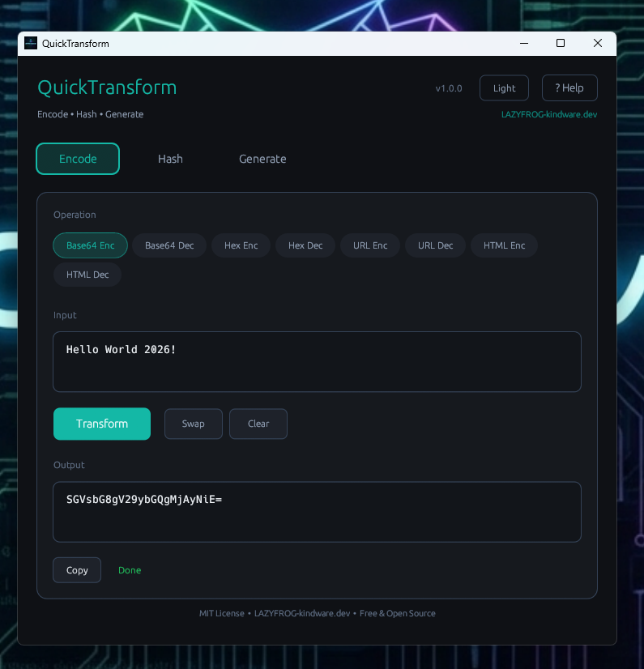Viewport: 644px width, 669px height.
Task: Swap input and output with Swap button
Action: point(194,424)
